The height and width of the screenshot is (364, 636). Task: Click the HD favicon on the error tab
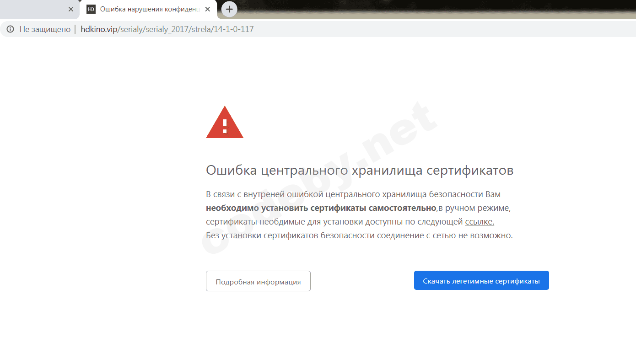point(91,9)
